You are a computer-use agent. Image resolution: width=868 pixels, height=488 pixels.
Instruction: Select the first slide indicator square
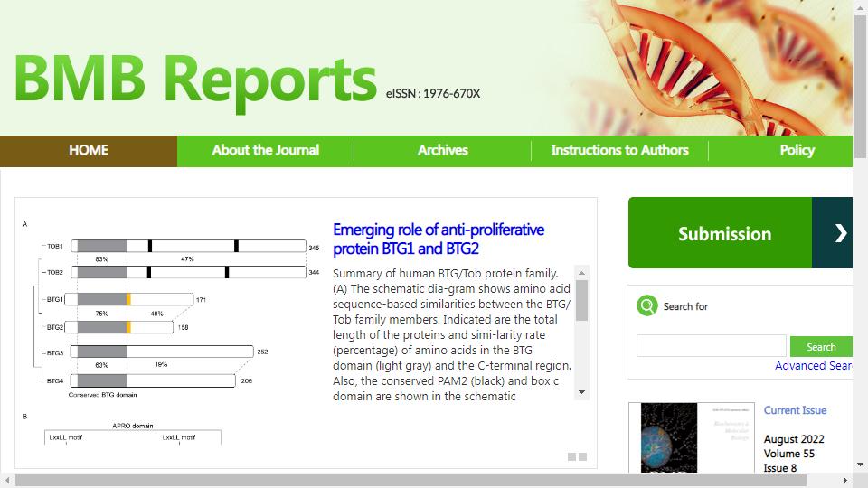[x=571, y=456]
